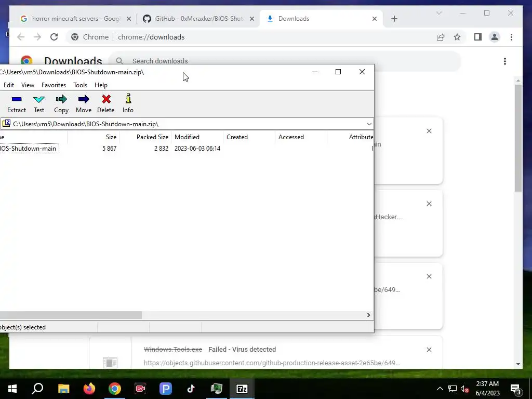Click the archive icon in 7-Zip path bar
The image size is (532, 399).
[x=6, y=124]
